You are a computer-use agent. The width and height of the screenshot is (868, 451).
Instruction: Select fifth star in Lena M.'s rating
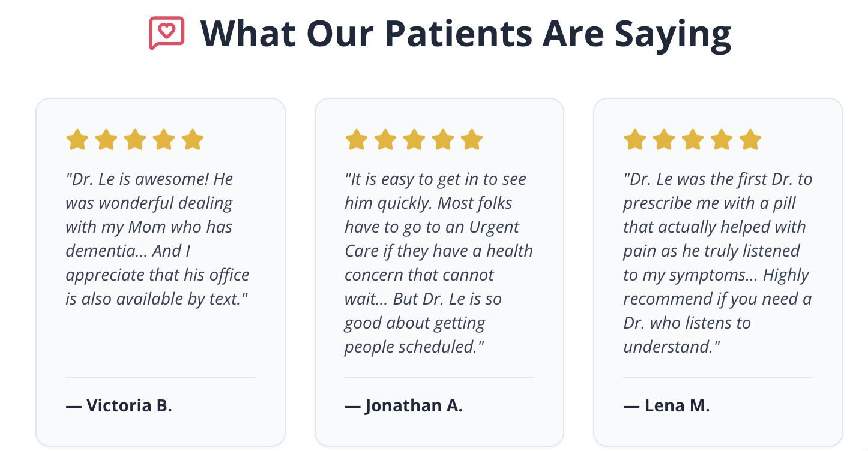pos(750,140)
